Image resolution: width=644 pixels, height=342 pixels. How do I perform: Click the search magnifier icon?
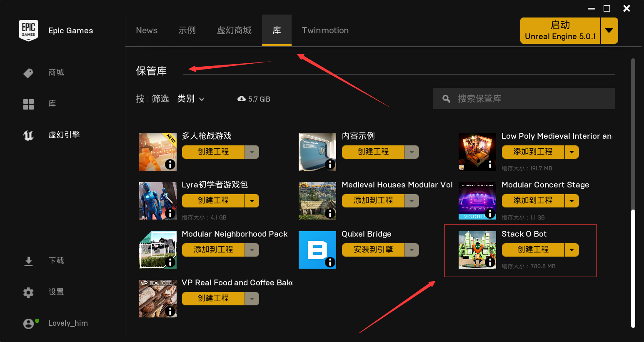coord(446,99)
